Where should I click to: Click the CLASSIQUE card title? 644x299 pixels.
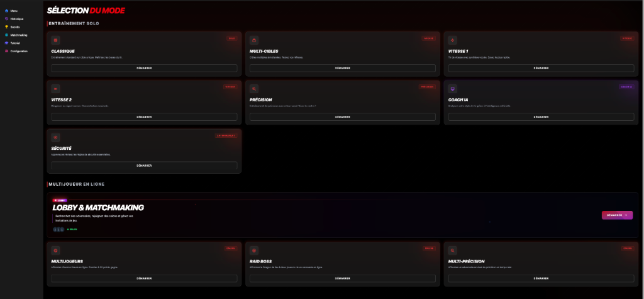[x=63, y=52]
